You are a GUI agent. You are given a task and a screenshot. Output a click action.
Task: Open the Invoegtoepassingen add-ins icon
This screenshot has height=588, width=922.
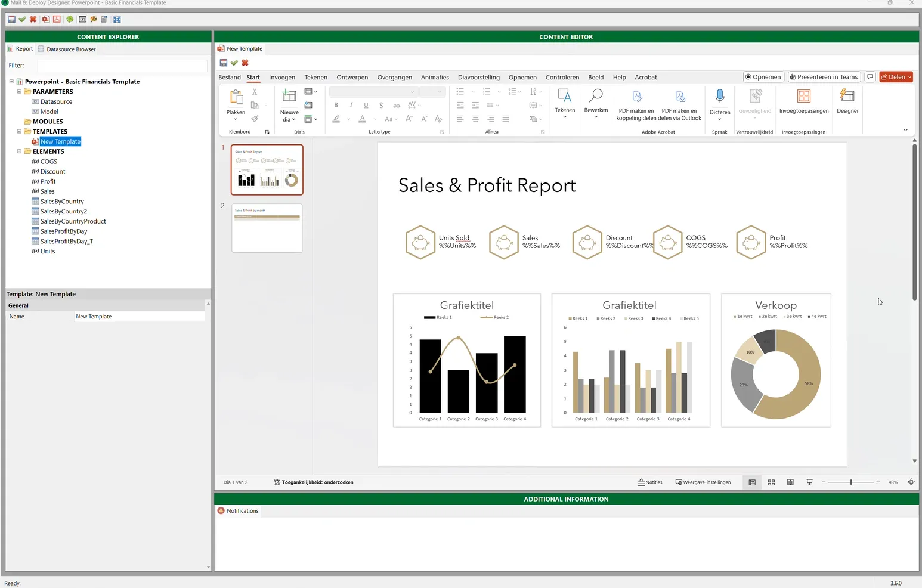click(x=804, y=95)
